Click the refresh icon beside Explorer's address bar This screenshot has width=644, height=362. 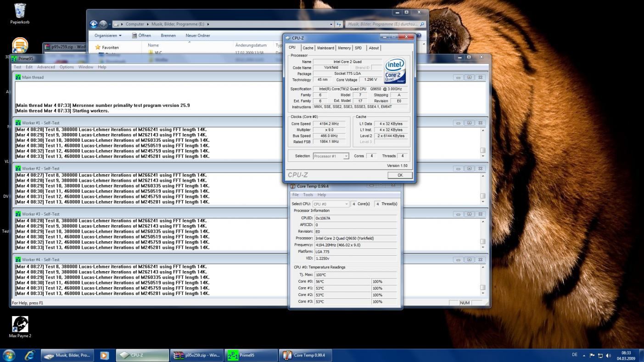[x=339, y=24]
